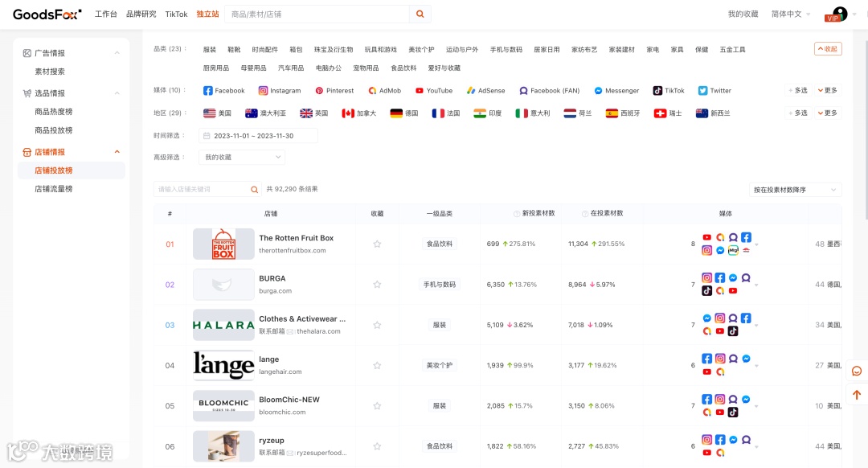
Task: Open the 我的收藏 advanced filter dropdown
Action: pyautogui.click(x=242, y=158)
